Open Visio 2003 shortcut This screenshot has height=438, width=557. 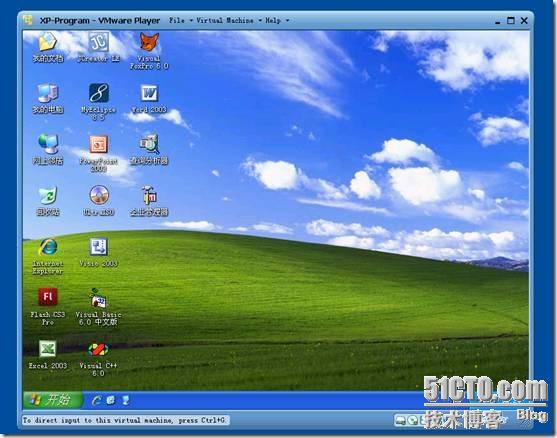[x=98, y=252]
